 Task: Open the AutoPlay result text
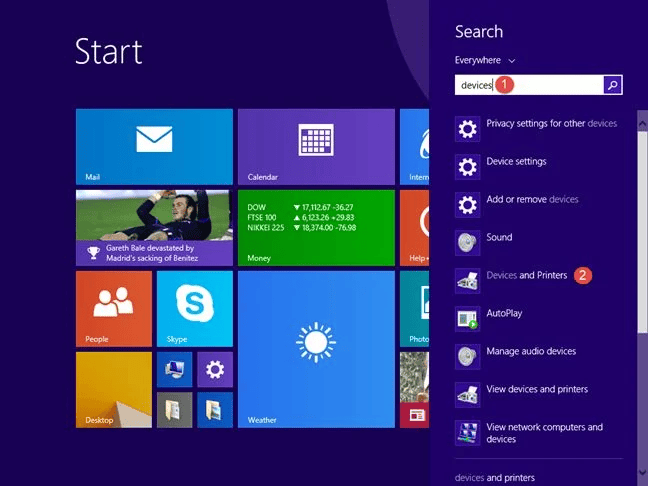pyautogui.click(x=504, y=313)
